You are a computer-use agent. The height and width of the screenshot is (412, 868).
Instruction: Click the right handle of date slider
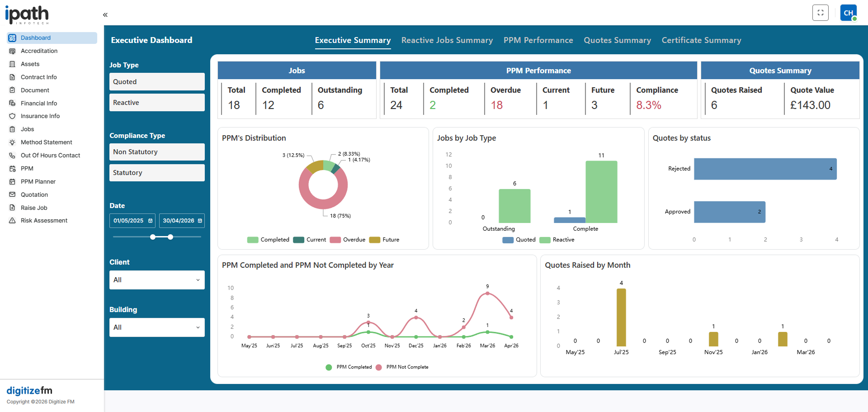click(x=170, y=237)
